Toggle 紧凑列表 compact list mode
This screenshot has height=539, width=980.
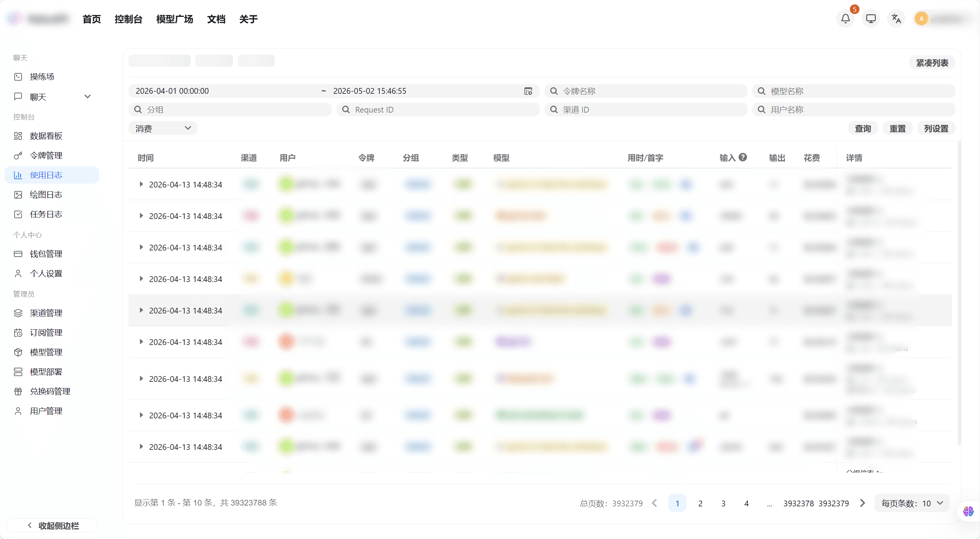point(932,62)
